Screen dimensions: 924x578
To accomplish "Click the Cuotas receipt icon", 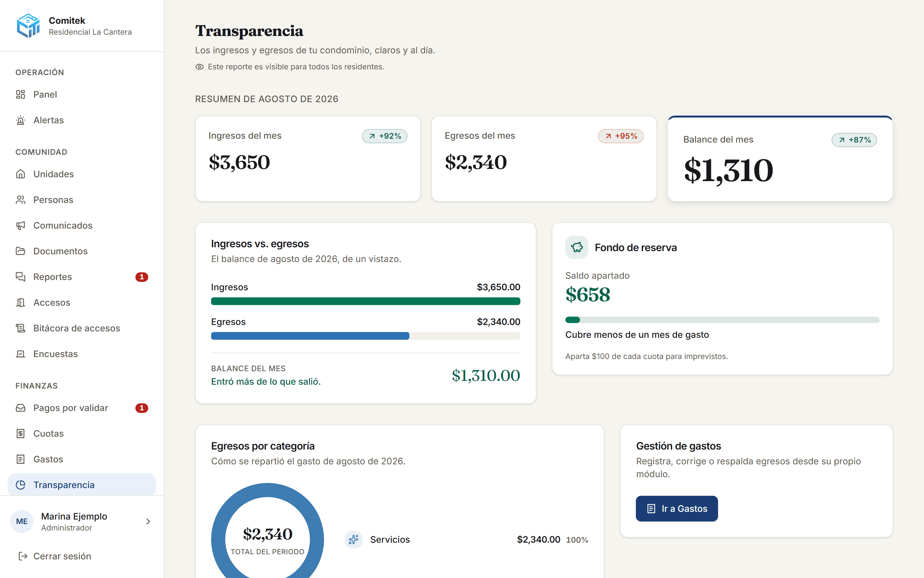I will point(21,433).
